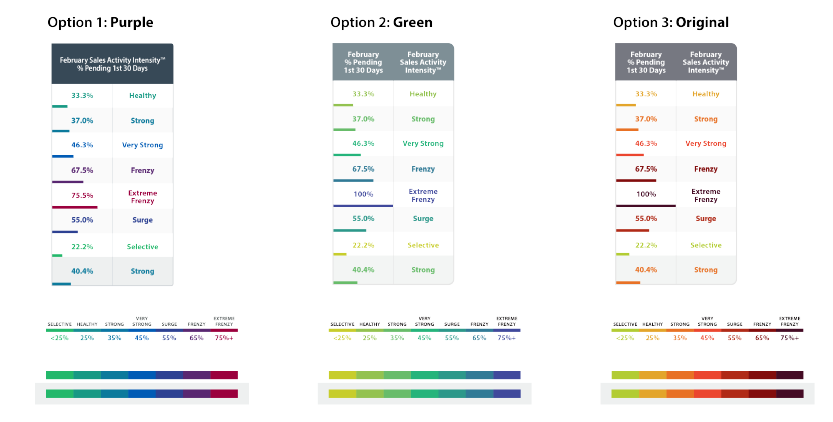This screenshot has height=422, width=833.
Task: Click the "Option 1: Purple" heading
Action: pos(99,22)
